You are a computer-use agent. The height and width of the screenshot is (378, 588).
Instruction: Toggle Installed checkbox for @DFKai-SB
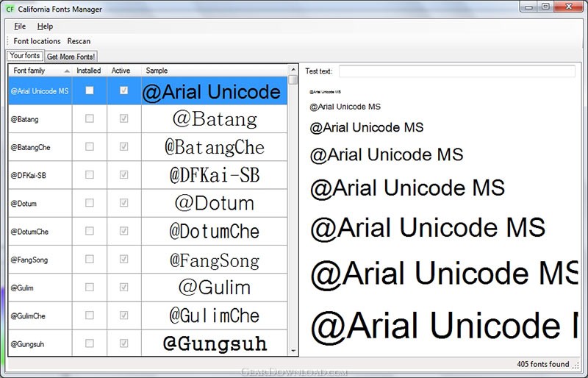pyautogui.click(x=89, y=175)
